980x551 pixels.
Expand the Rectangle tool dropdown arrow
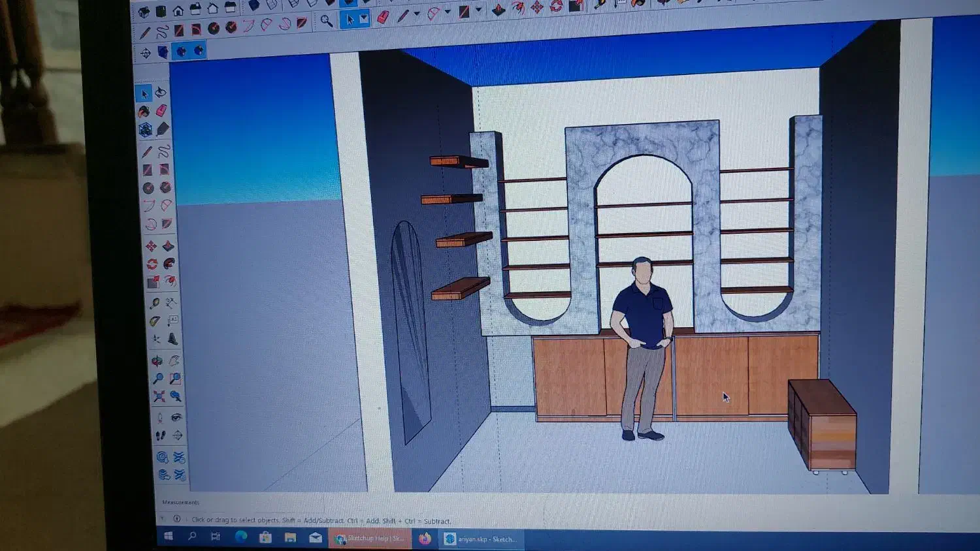(479, 10)
